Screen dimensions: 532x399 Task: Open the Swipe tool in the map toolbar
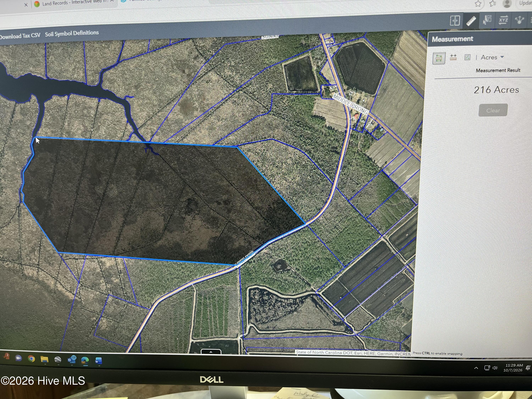[455, 21]
